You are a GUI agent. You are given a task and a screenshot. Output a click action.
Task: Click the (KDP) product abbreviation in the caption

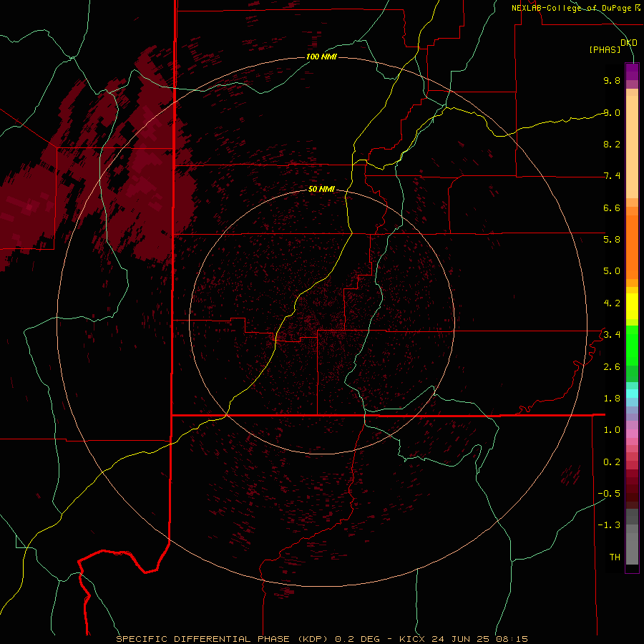(x=312, y=639)
